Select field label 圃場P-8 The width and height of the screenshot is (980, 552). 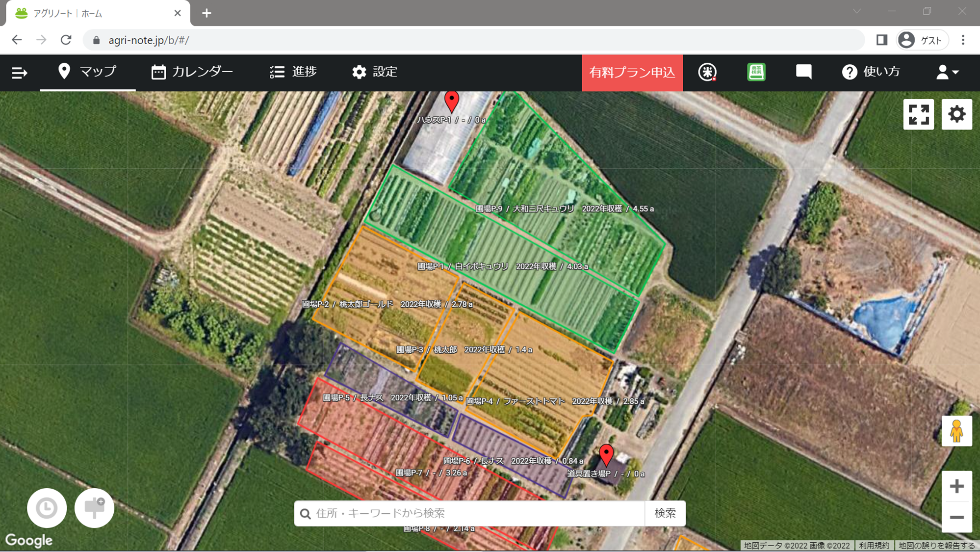[439, 528]
